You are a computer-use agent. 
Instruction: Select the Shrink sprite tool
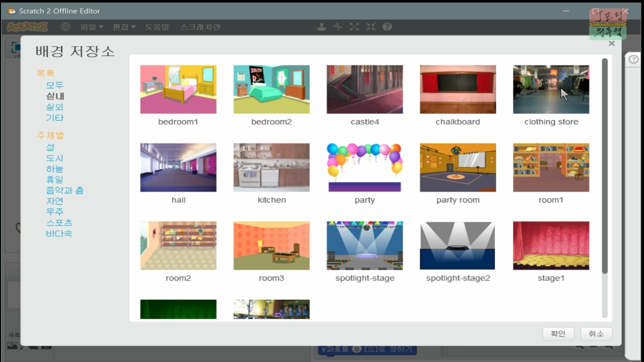(371, 27)
